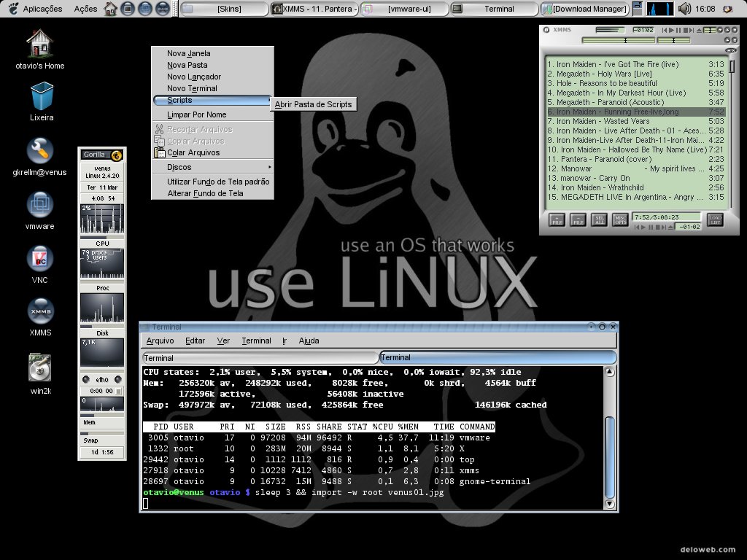
Task: Launch the XMMS desktop icon
Action: (x=40, y=317)
